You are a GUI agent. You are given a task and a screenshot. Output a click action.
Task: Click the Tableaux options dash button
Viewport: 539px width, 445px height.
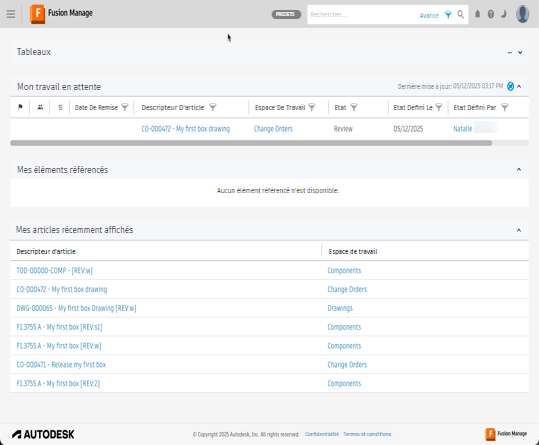tap(510, 53)
